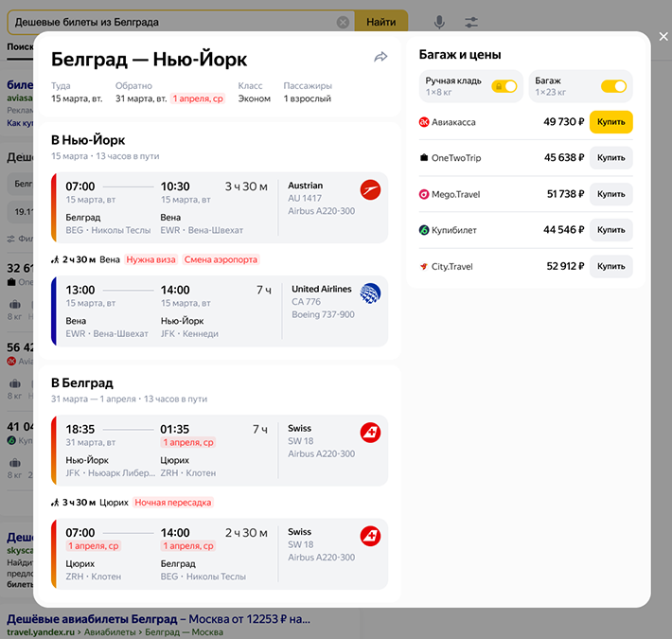The image size is (672, 639).
Task: Click the Найти search button
Action: point(381,23)
